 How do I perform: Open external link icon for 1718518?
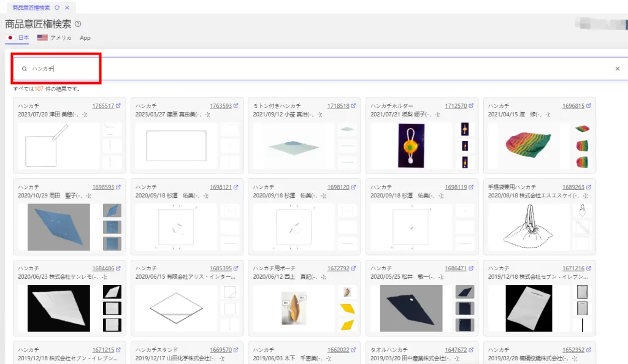point(353,106)
